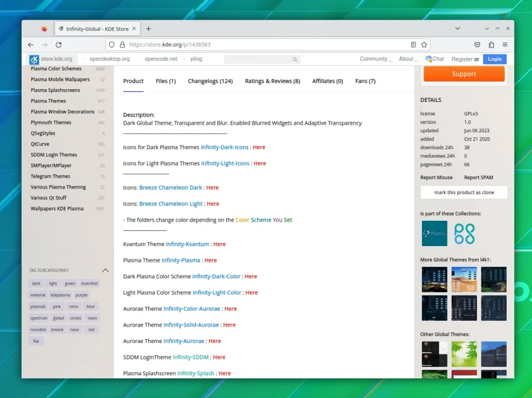Open the Files (1) tab

[x=165, y=81]
